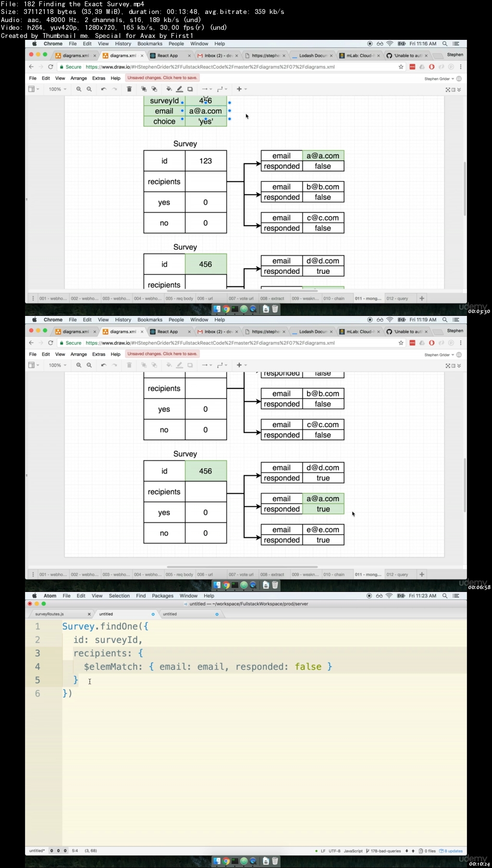Open the 100% zoom dropdown in 11:16 AM window
The width and height of the screenshot is (492, 868).
tap(58, 89)
